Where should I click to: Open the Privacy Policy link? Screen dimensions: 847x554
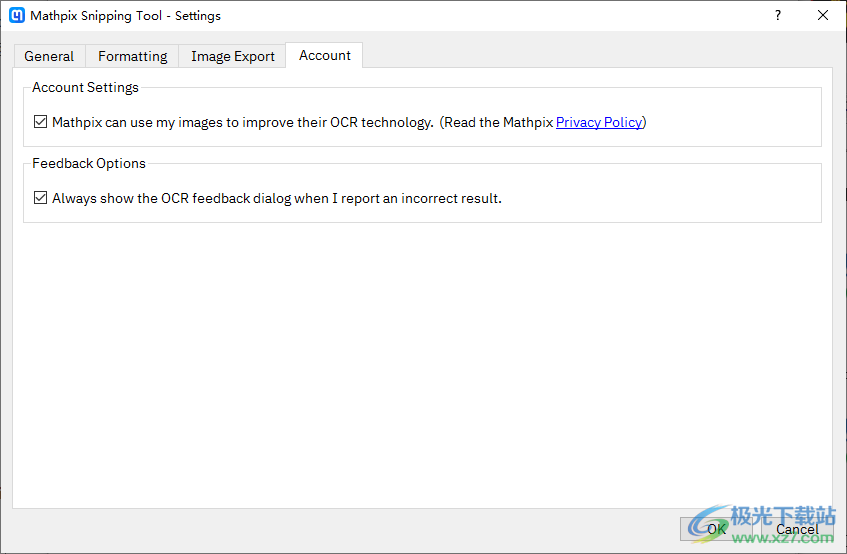pos(599,123)
